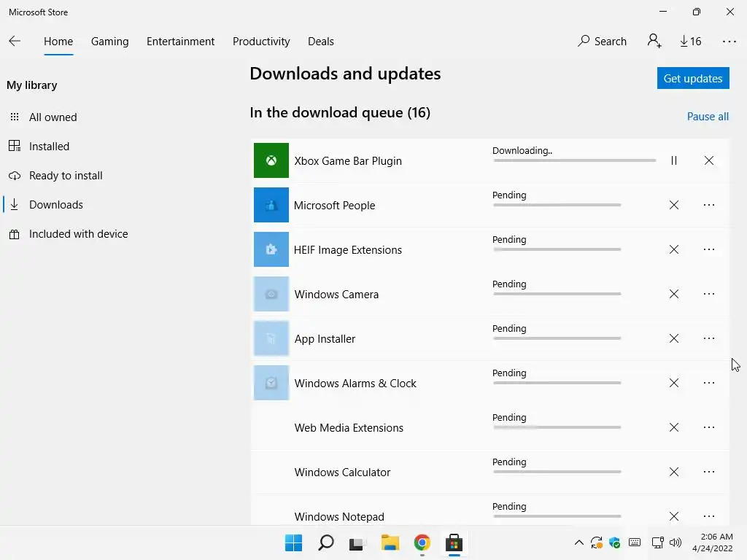Open the volume control in system tray

[675, 542]
